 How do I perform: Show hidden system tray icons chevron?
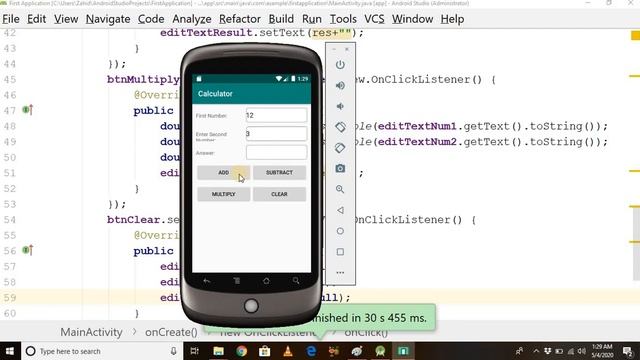coord(536,351)
